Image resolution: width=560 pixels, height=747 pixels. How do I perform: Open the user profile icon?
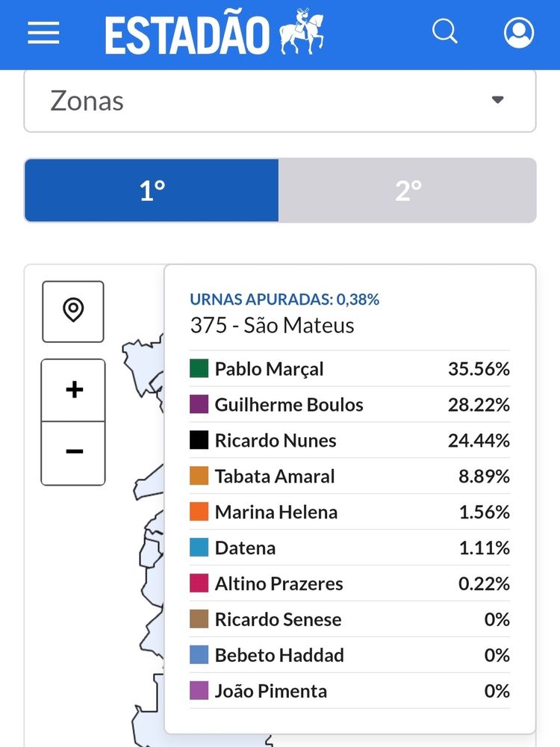click(x=518, y=33)
